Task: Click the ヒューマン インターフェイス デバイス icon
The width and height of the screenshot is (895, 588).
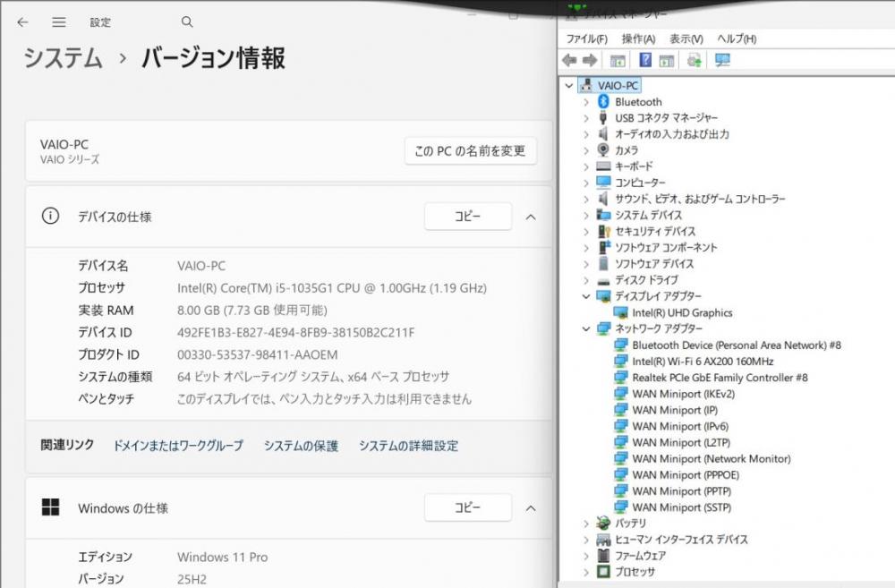Action: pos(603,540)
